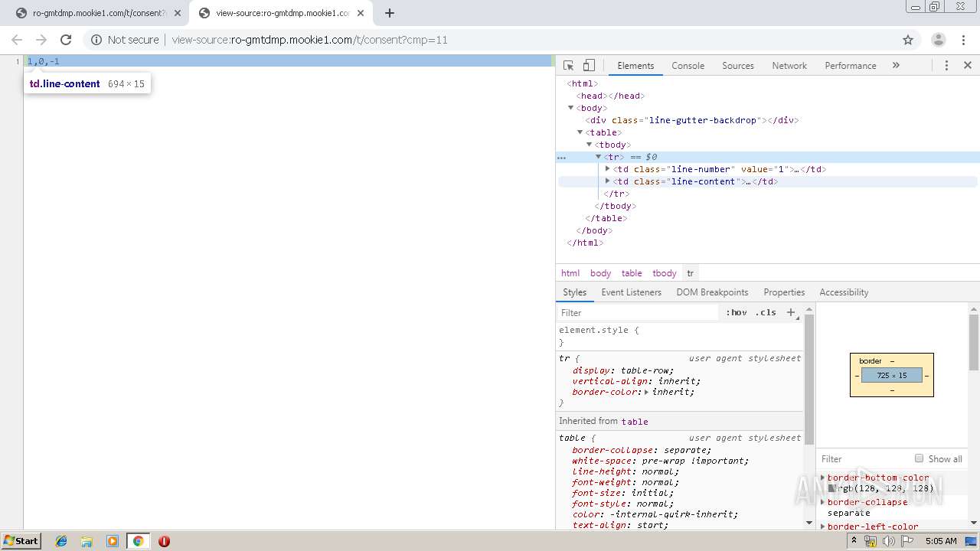
Task: Select body in breadcrumb trail
Action: (600, 273)
